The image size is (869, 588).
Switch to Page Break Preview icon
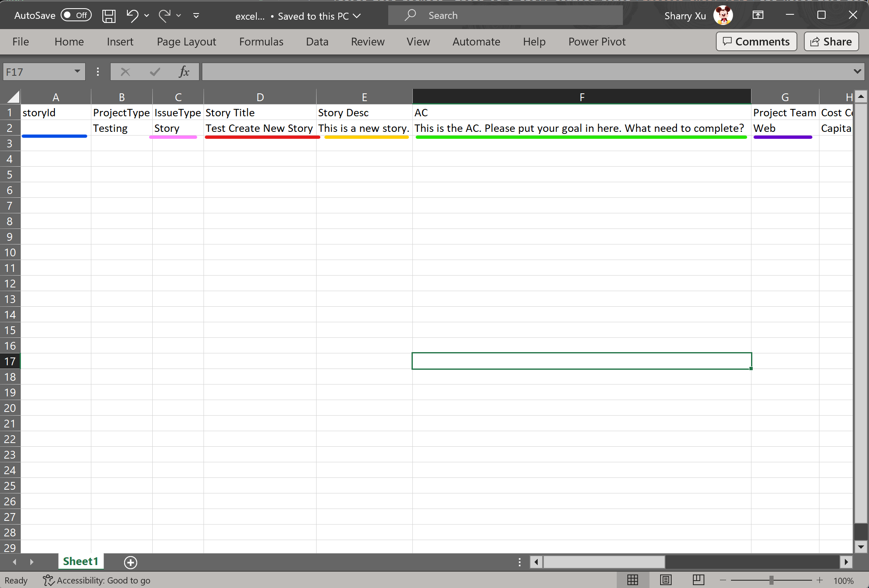[698, 580]
